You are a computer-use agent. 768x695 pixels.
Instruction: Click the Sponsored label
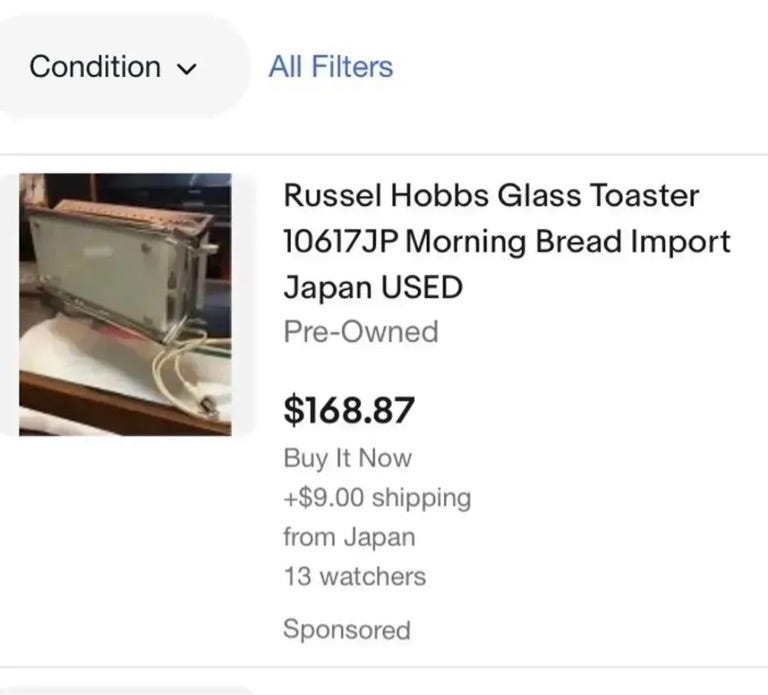click(346, 629)
